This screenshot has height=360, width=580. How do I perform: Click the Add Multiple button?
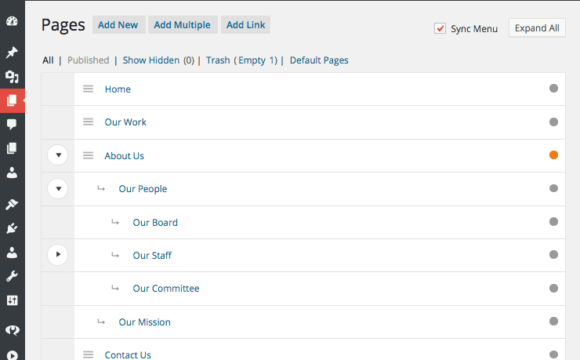(182, 25)
